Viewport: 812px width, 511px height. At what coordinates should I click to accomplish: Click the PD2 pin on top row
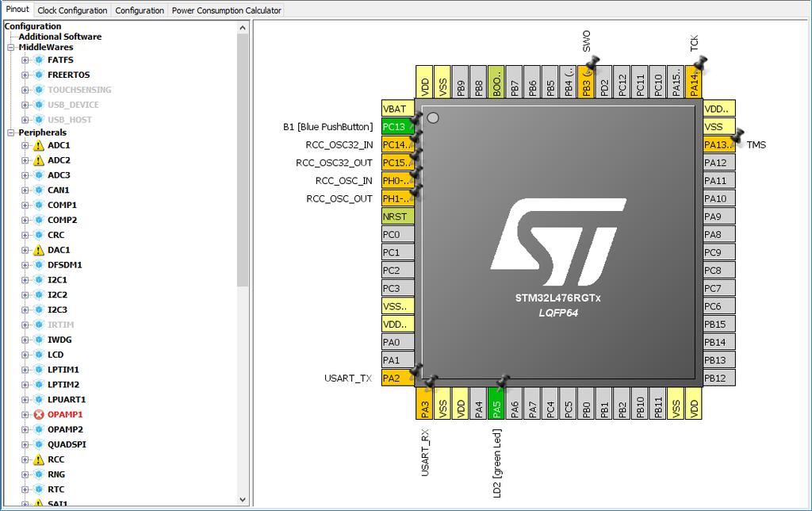[603, 82]
